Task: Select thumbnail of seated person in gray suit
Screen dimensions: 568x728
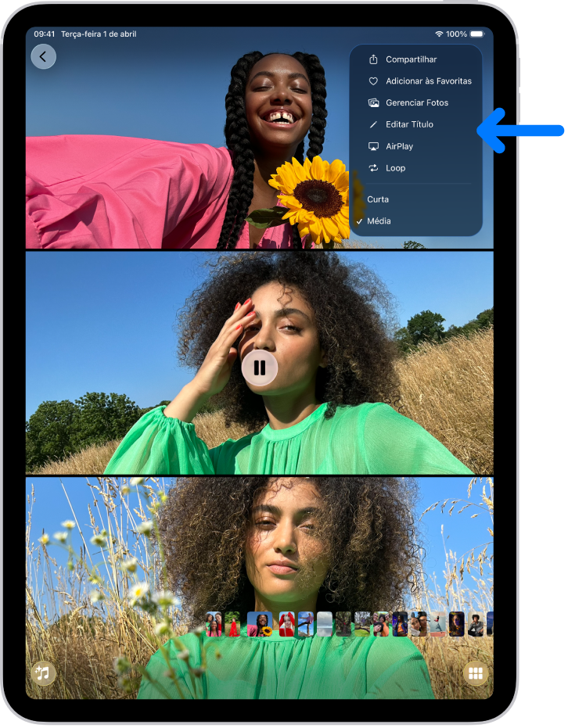Action: pos(476,624)
